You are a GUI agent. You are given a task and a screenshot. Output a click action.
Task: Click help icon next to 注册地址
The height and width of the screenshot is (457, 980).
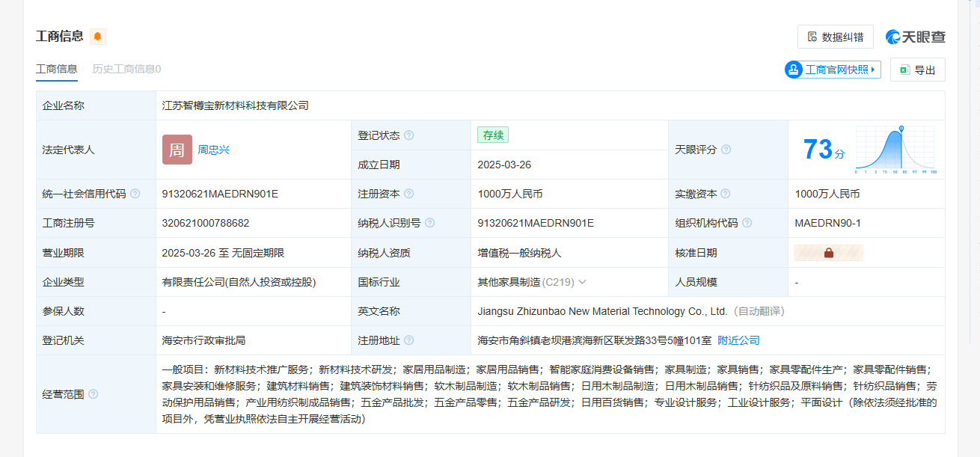pyautogui.click(x=408, y=340)
